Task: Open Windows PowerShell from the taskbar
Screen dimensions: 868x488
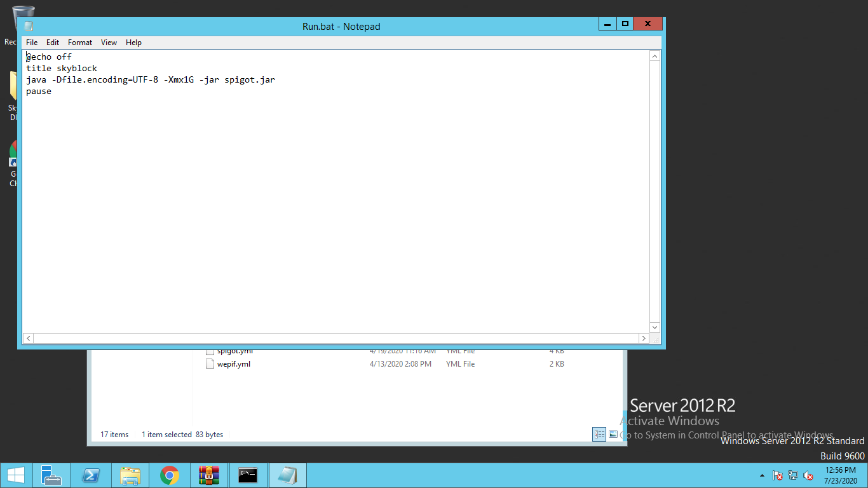Action: point(90,475)
